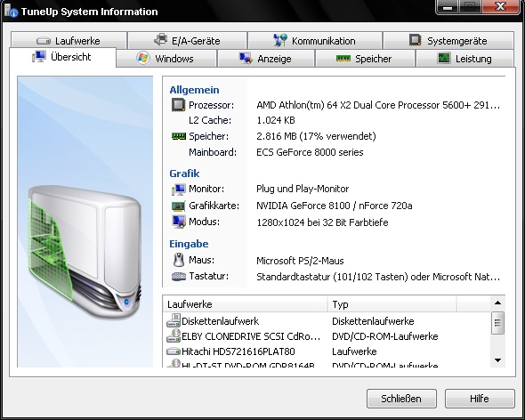Screen dimensions: 525x420
Task: Click the printer icon on E/A-Geräte tab
Action: [161, 40]
